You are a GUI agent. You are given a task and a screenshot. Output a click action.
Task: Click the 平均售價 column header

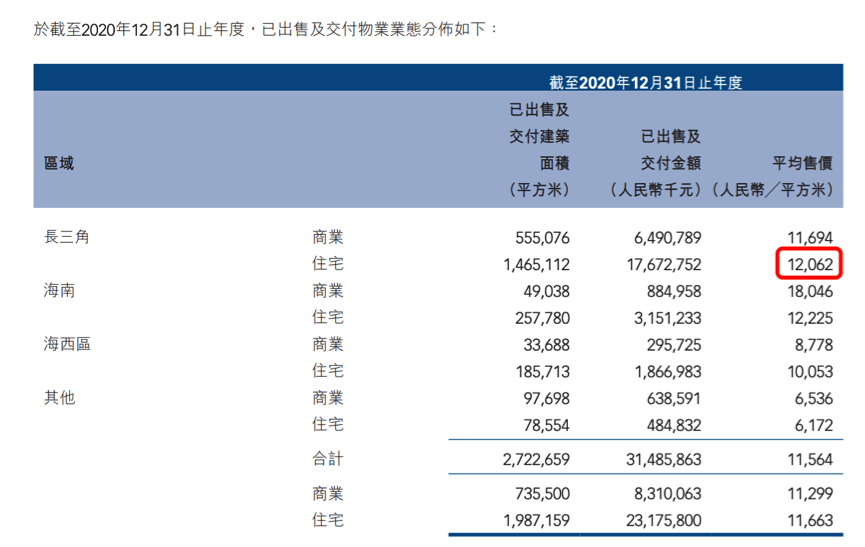(802, 163)
